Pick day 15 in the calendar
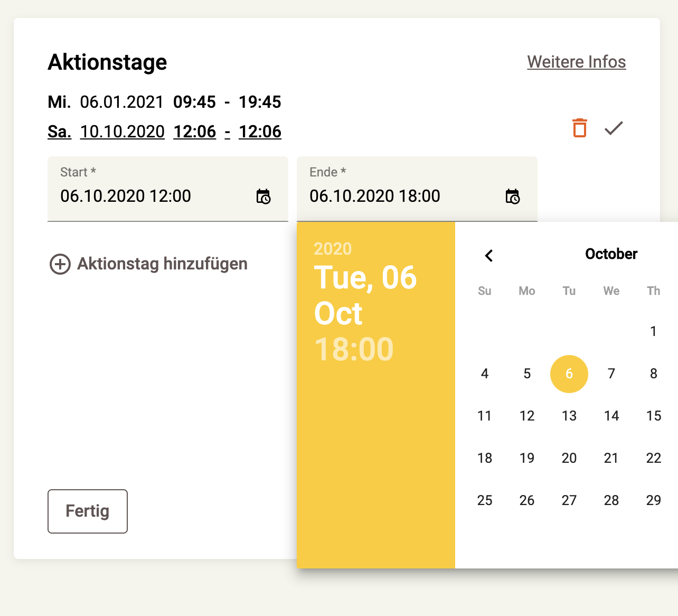 pos(654,416)
